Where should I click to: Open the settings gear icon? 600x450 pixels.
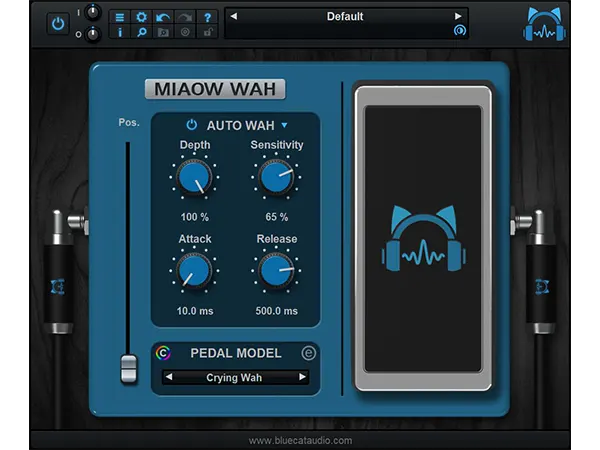(x=141, y=16)
